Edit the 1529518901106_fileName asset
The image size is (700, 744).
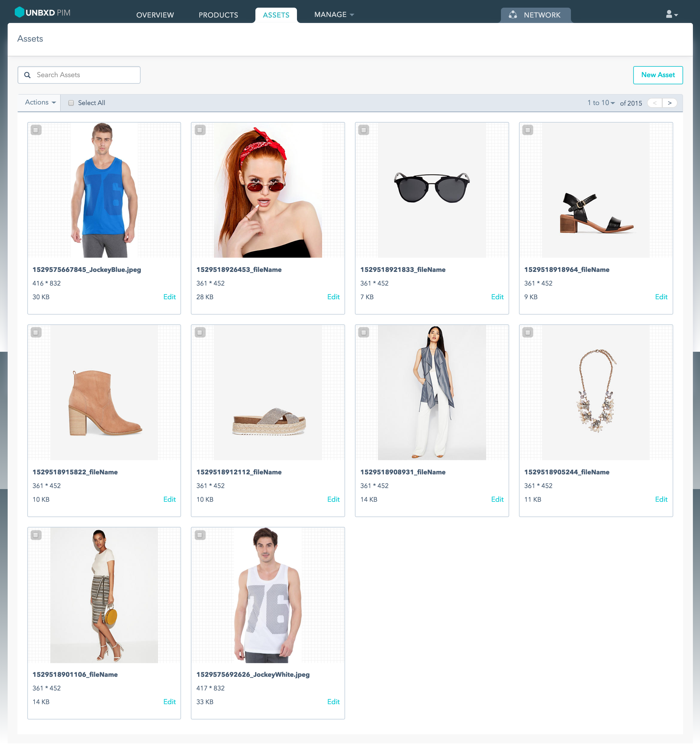click(170, 702)
